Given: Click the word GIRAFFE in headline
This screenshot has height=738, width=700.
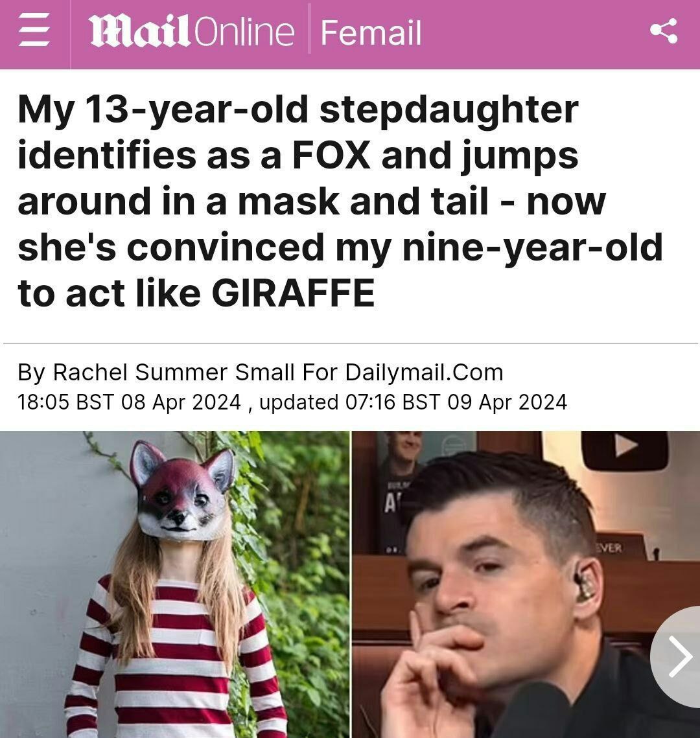Looking at the screenshot, I should point(293,293).
